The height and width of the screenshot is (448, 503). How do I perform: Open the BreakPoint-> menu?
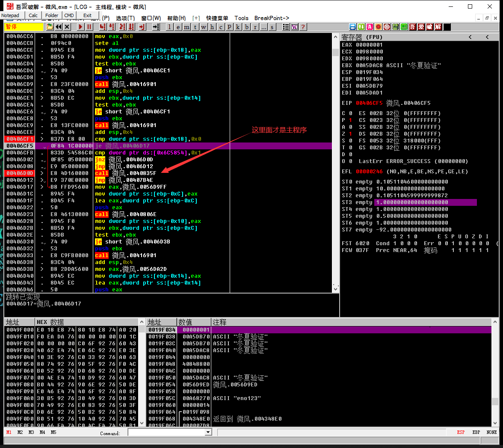coord(272,18)
